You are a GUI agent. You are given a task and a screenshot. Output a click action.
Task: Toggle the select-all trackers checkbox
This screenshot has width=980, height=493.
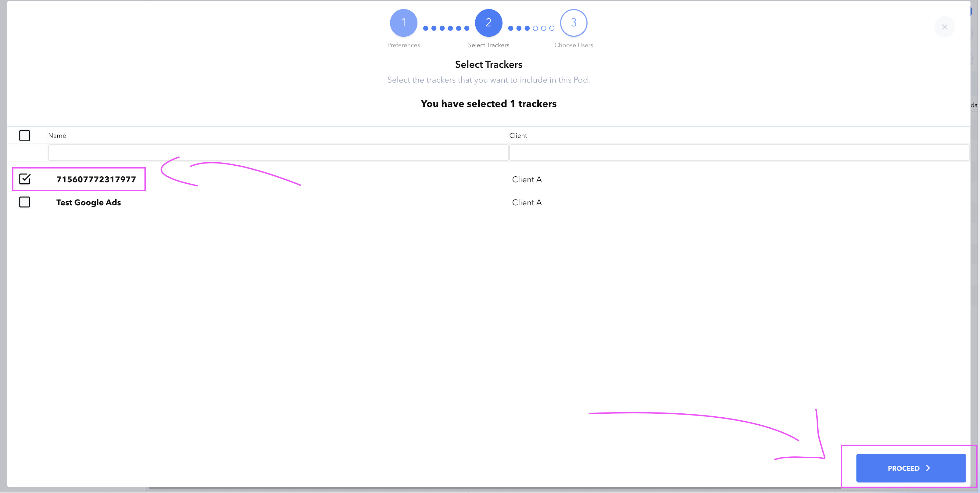[25, 135]
